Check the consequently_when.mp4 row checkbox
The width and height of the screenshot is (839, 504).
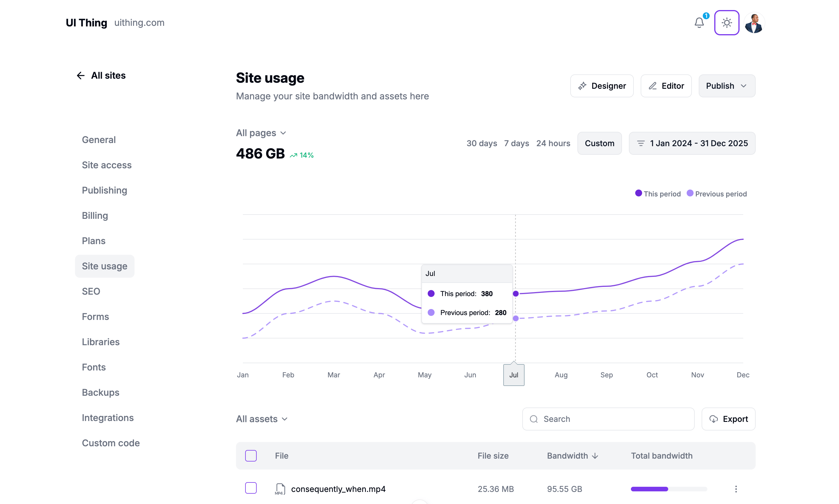coord(251,488)
